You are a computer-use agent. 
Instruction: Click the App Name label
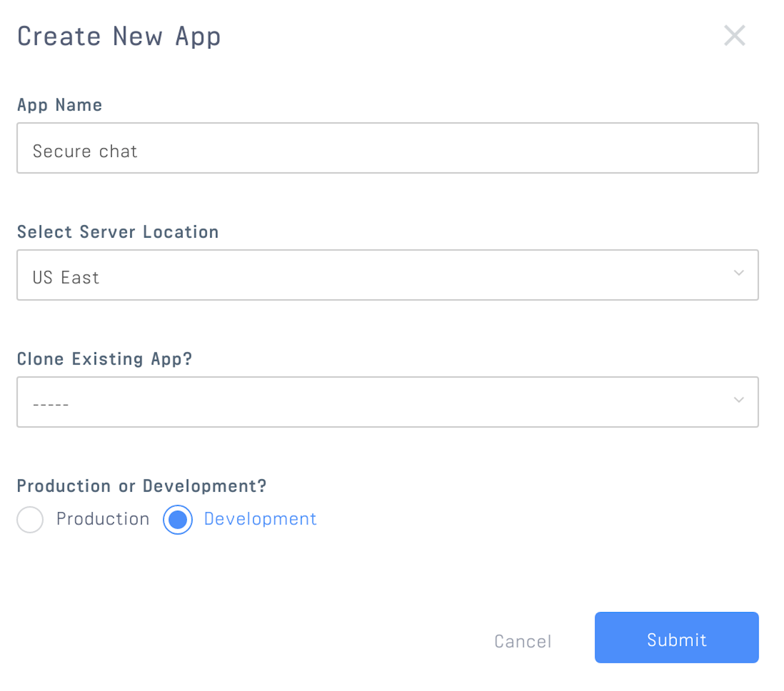click(60, 104)
